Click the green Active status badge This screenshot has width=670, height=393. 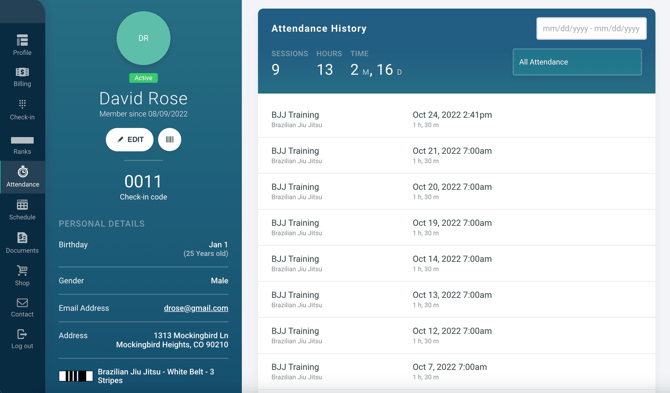[144, 78]
